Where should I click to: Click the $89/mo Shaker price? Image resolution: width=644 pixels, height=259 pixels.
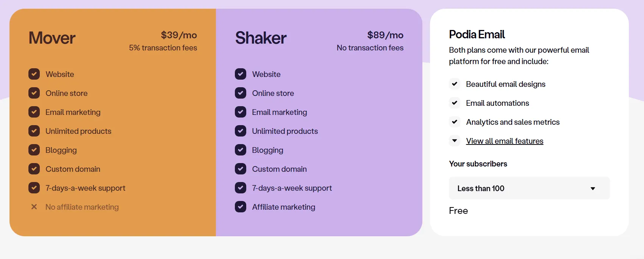point(385,35)
